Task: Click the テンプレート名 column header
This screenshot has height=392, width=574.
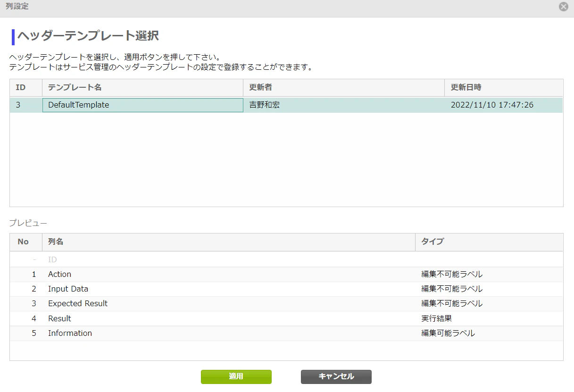Action: tap(143, 88)
